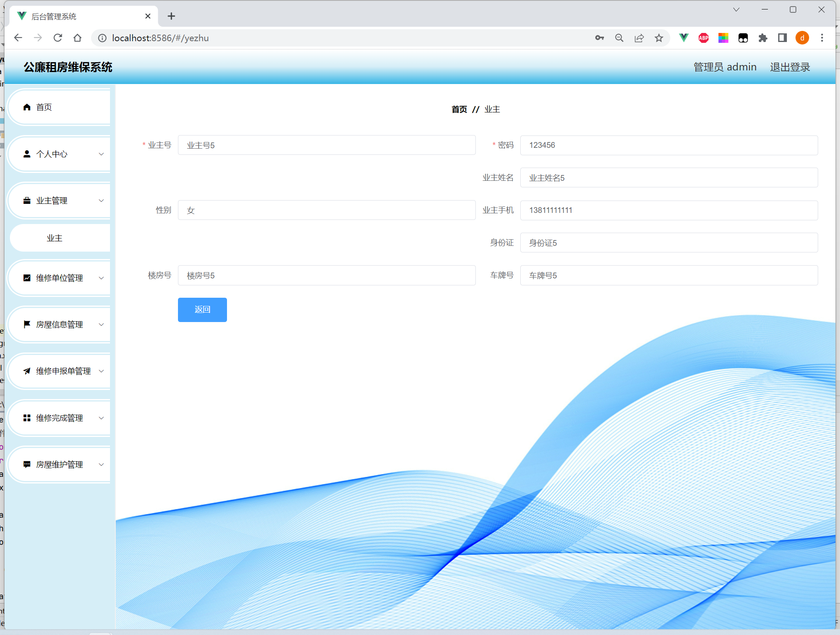Bookmark this page with the star icon
The image size is (840, 635).
tap(659, 38)
